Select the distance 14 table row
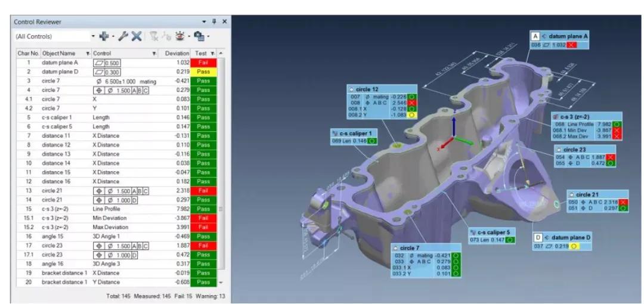This screenshot has width=644, height=304. [116, 163]
